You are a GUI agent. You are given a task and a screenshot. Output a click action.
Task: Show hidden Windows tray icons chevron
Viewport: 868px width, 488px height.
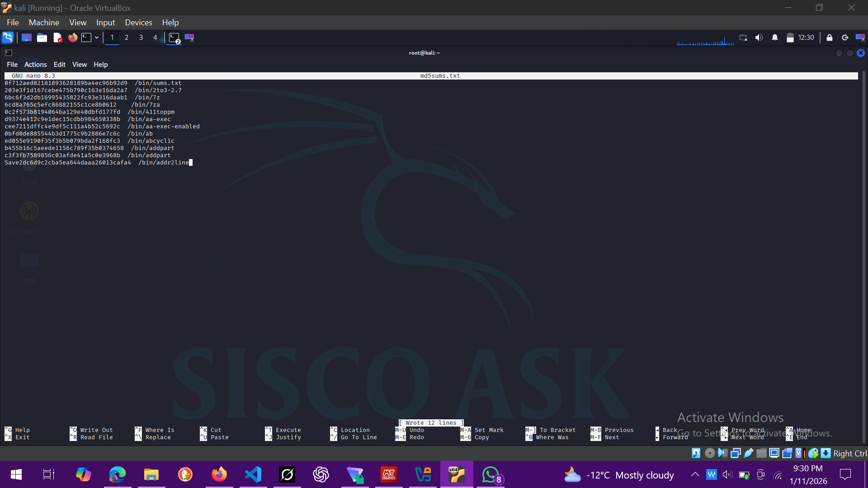click(695, 474)
